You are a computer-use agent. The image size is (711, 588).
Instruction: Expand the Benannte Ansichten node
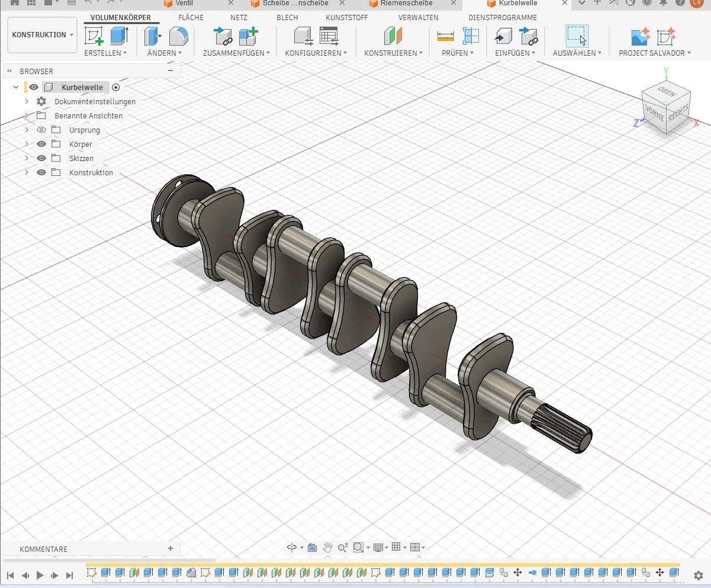point(26,115)
